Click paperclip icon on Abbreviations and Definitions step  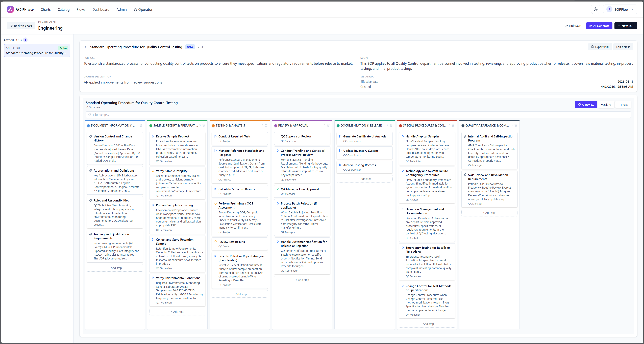pyautogui.click(x=90, y=171)
